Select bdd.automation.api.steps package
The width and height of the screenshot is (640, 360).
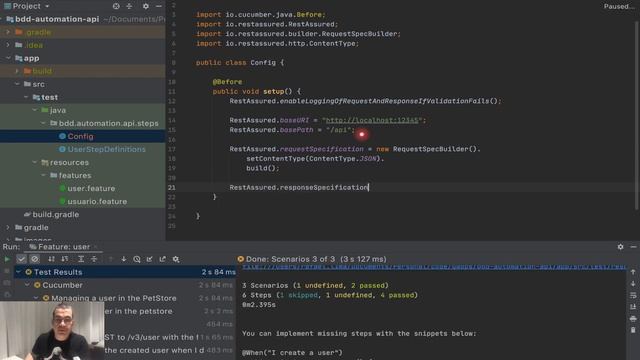coord(109,123)
